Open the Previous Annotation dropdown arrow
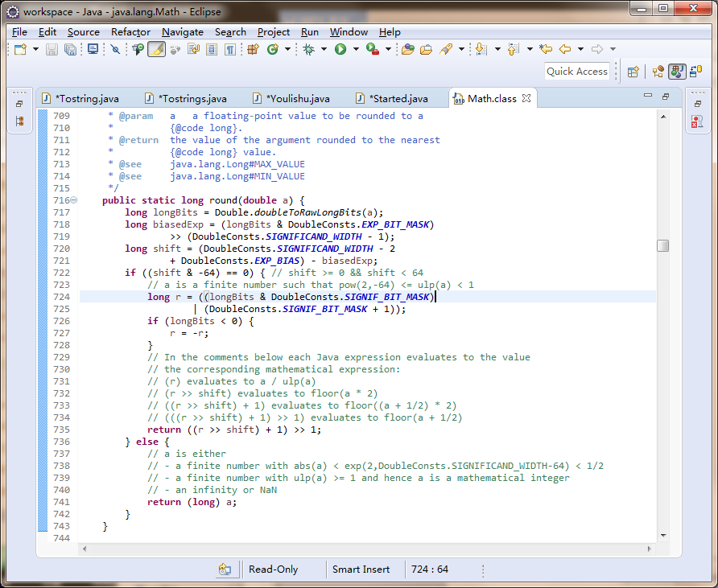This screenshot has width=718, height=588. pyautogui.click(x=530, y=49)
